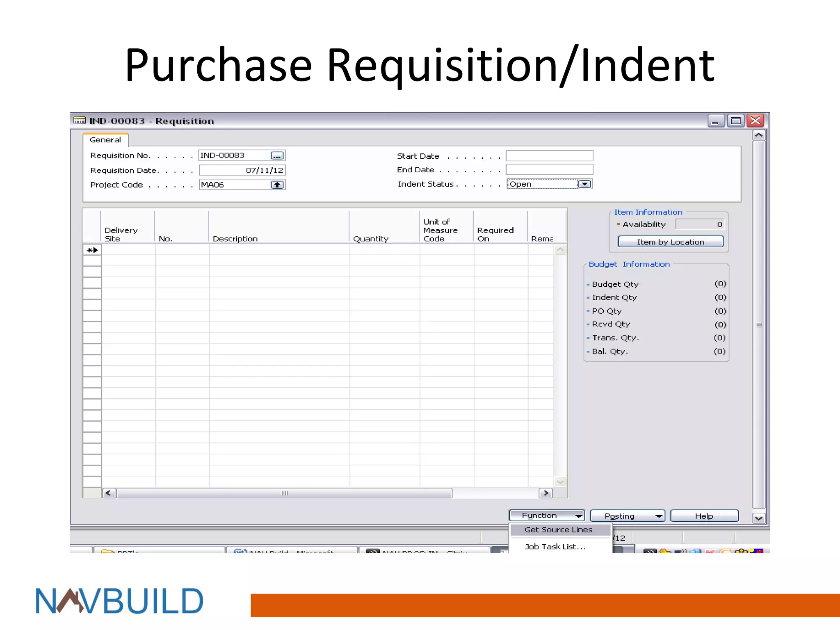Open the Project Code lookup arrow button

click(277, 185)
